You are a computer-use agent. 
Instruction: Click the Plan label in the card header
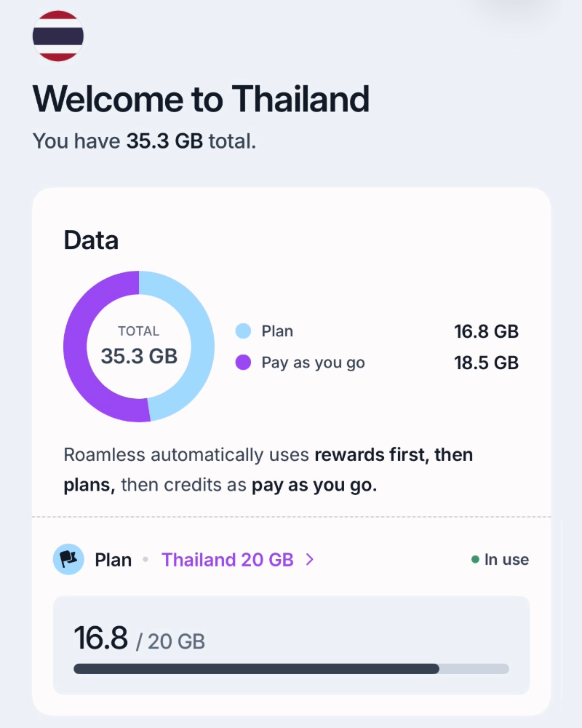[x=112, y=560]
